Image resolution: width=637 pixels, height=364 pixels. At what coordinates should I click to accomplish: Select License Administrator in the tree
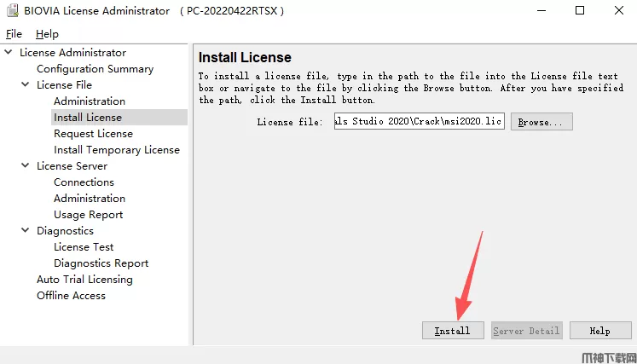click(72, 53)
